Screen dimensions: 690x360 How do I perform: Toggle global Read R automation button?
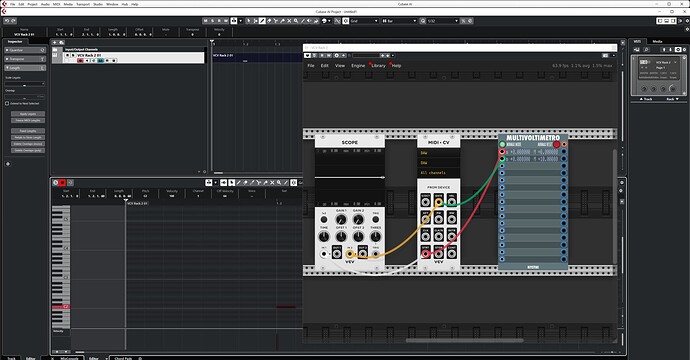(219, 21)
